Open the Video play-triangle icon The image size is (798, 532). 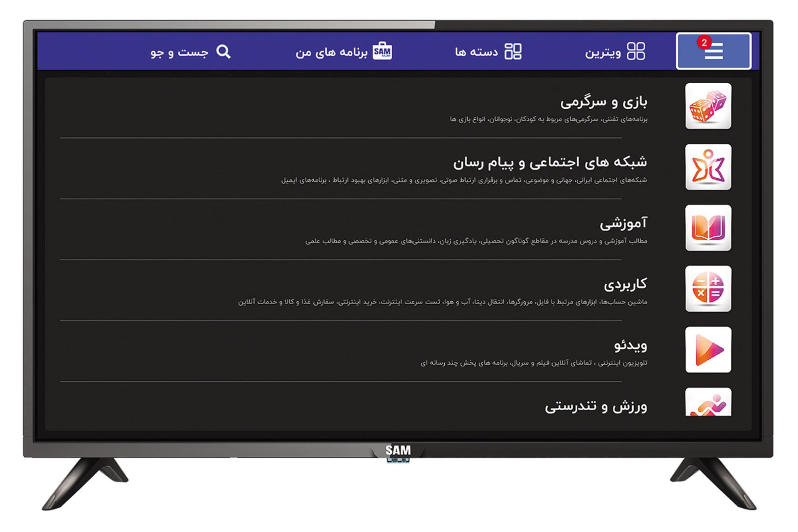[708, 350]
